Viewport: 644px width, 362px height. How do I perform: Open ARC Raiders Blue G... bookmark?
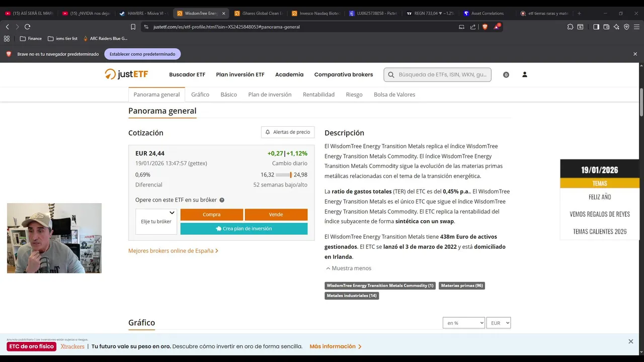(x=106, y=38)
